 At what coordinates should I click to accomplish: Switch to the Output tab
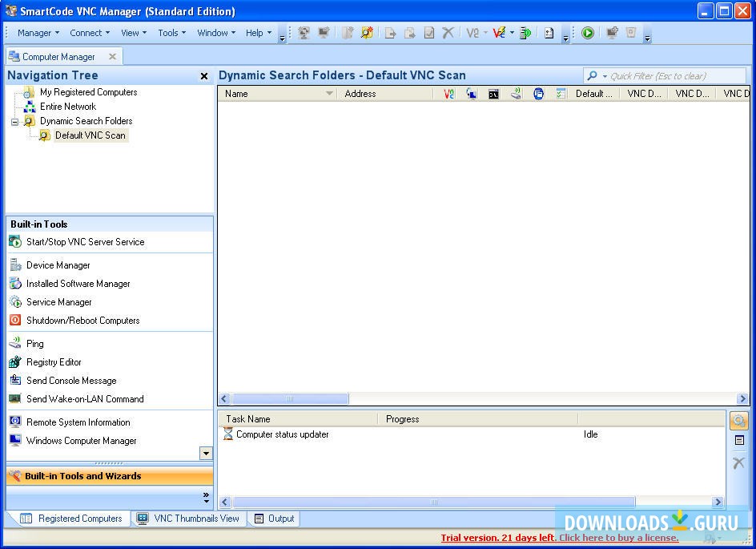[274, 518]
